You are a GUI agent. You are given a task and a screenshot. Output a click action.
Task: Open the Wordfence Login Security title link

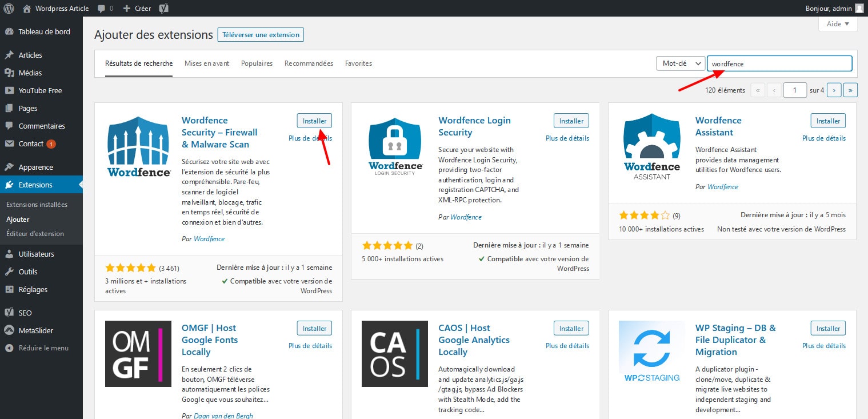[474, 126]
